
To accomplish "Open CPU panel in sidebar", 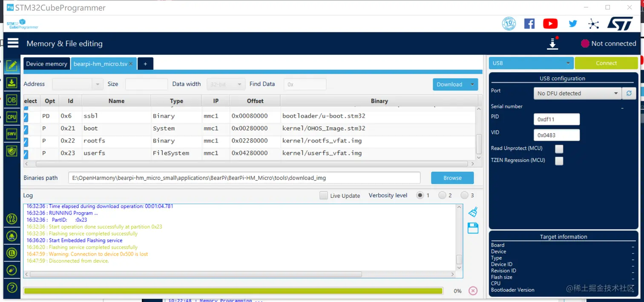I will click(11, 117).
